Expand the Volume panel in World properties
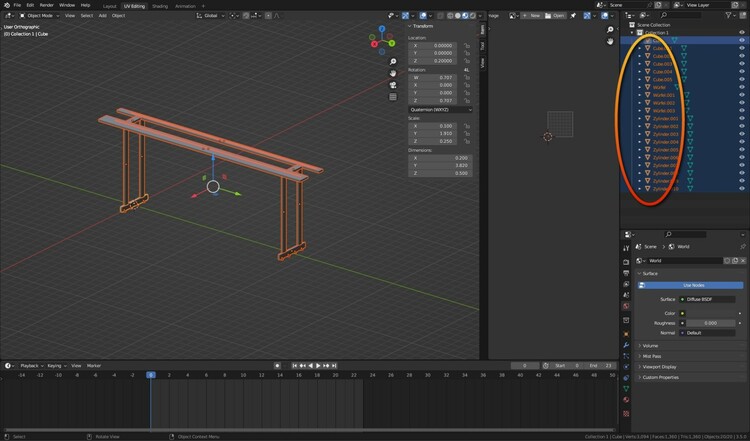Image resolution: width=750 pixels, height=441 pixels. click(651, 345)
